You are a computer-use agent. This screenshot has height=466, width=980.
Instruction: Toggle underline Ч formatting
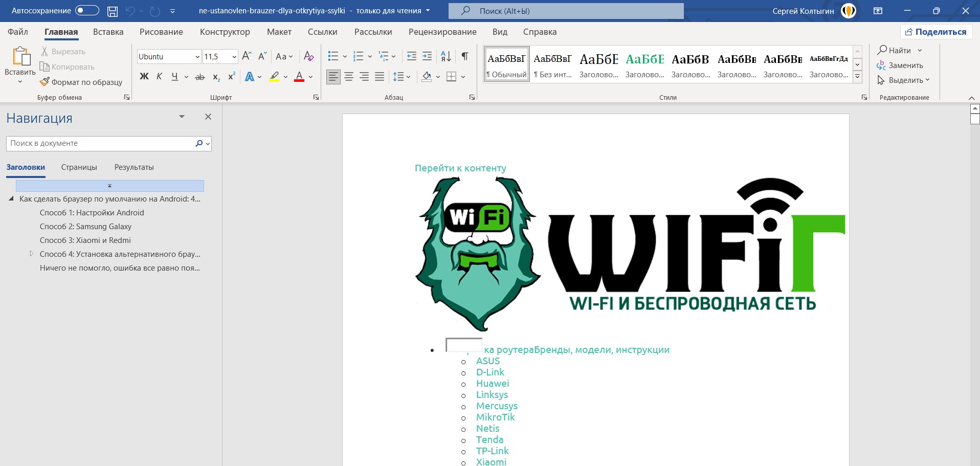(x=174, y=77)
